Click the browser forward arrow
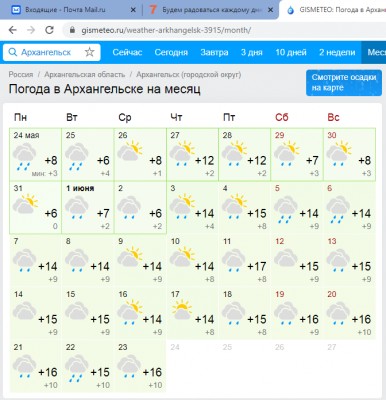The width and height of the screenshot is (386, 400). point(31,30)
